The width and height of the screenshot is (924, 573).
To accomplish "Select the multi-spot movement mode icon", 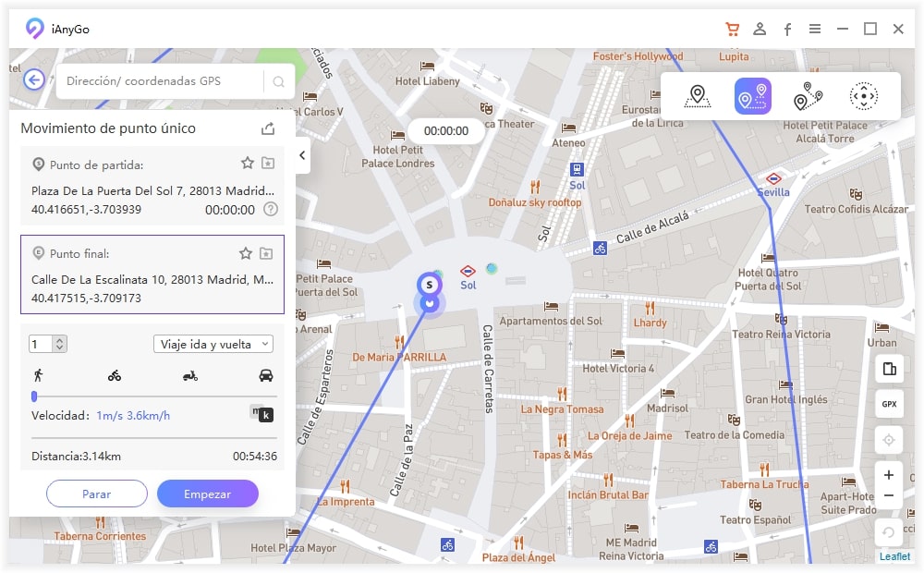I will pyautogui.click(x=808, y=96).
